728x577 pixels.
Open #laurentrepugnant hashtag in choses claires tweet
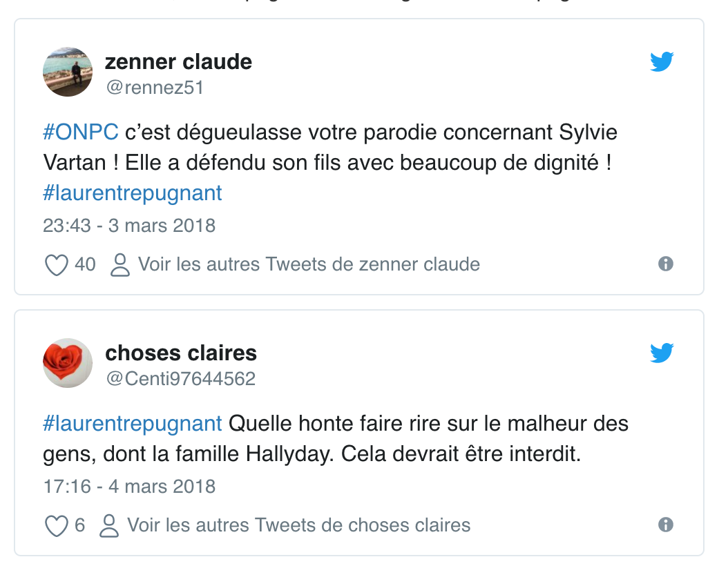[x=133, y=422]
